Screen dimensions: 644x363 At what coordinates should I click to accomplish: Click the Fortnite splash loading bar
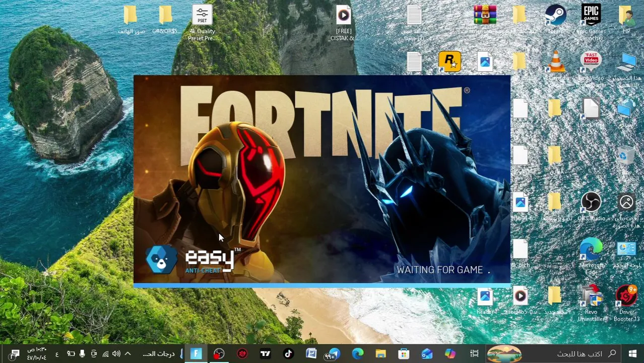click(x=322, y=285)
